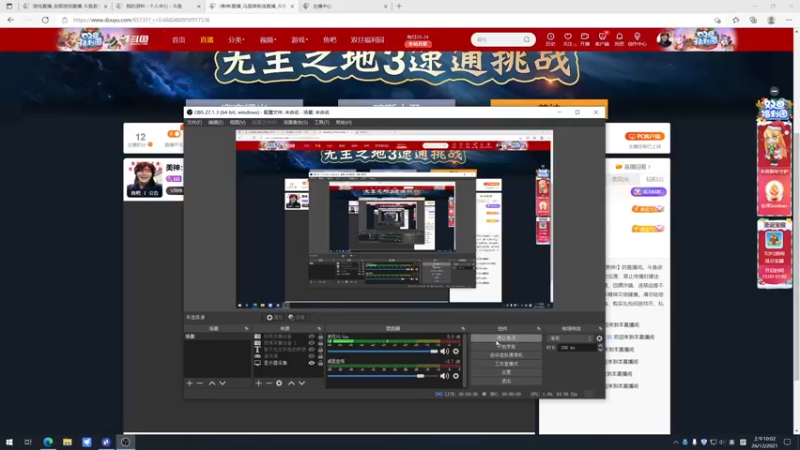
Task: Open the 视图(V) menu in OBS
Action: pos(237,122)
